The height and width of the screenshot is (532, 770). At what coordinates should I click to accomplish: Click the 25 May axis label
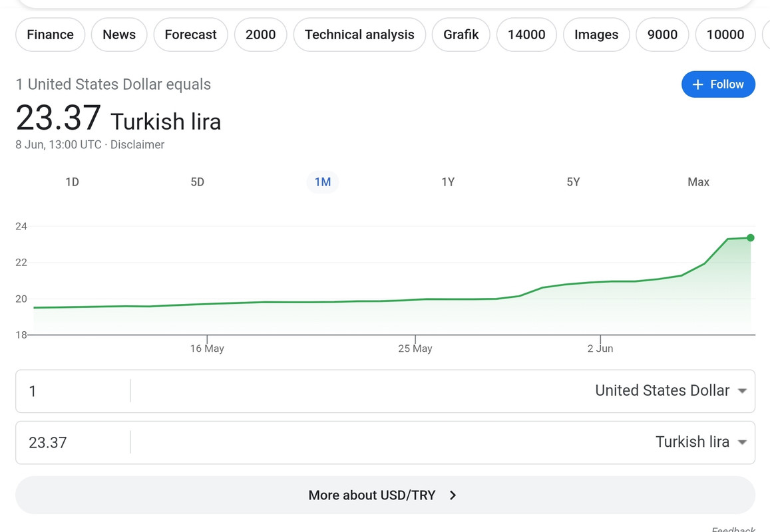(x=415, y=348)
